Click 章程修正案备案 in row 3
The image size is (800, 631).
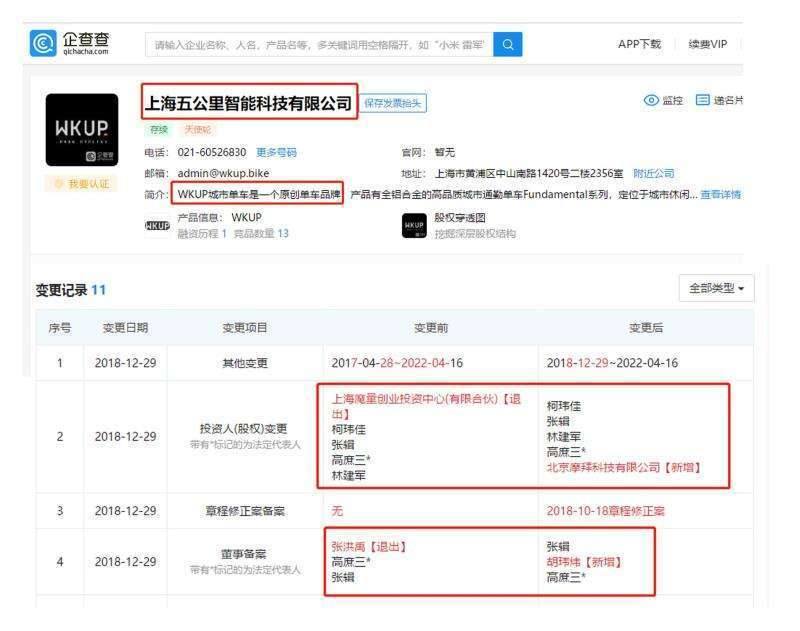245,511
